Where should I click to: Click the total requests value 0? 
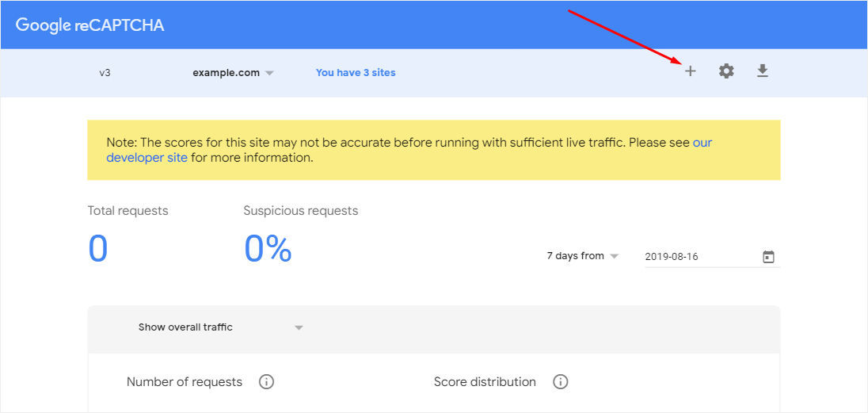coord(98,249)
